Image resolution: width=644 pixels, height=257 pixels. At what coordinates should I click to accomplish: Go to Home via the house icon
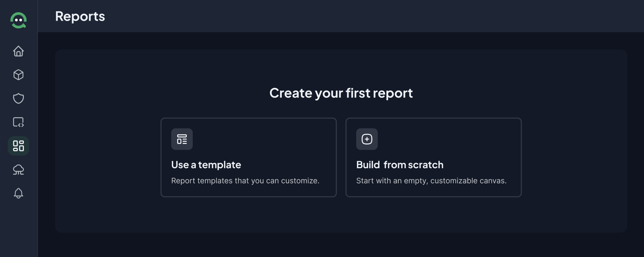[19, 51]
